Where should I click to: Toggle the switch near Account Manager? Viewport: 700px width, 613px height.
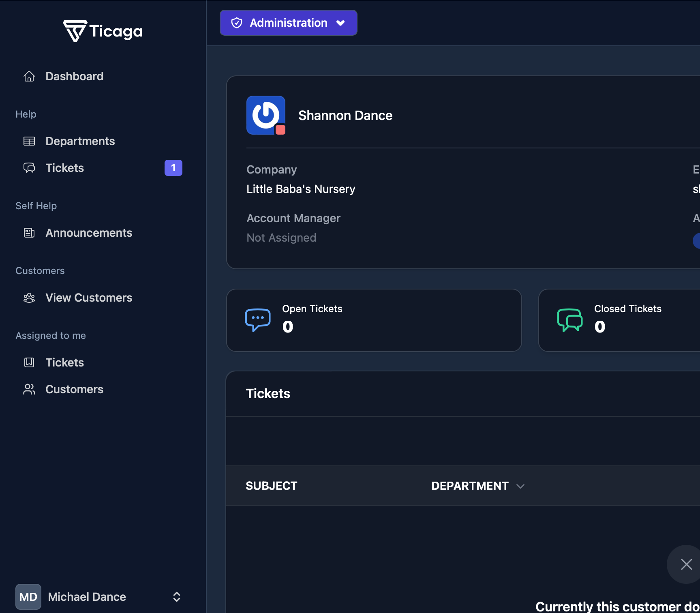pos(697,241)
